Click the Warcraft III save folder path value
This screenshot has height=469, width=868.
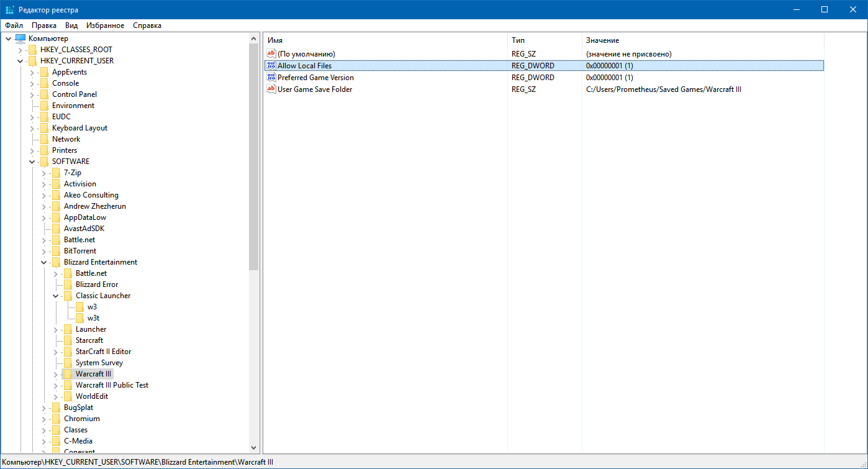click(x=664, y=89)
